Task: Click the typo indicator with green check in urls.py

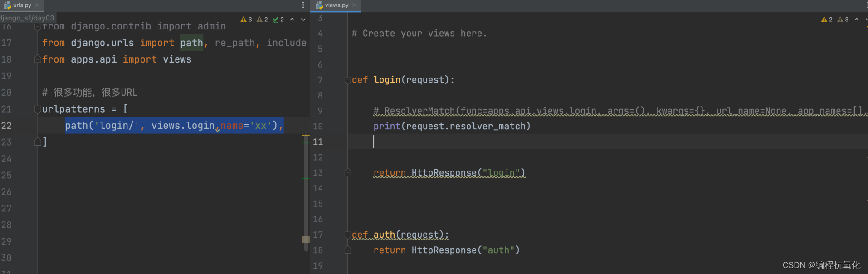Action: tap(278, 20)
